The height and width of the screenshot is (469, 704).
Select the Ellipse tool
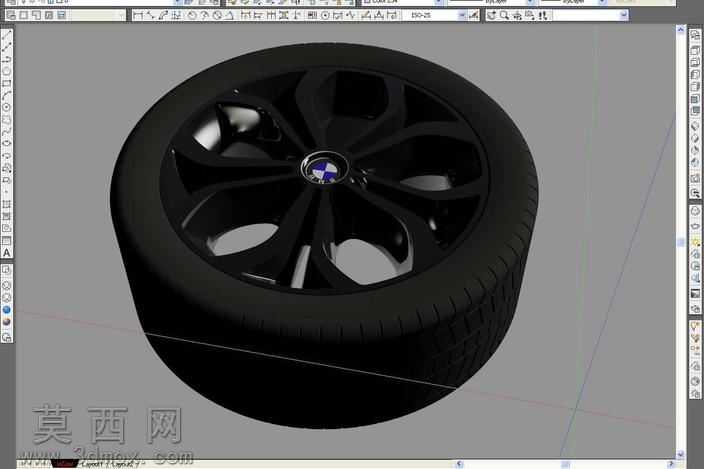pyautogui.click(x=7, y=143)
